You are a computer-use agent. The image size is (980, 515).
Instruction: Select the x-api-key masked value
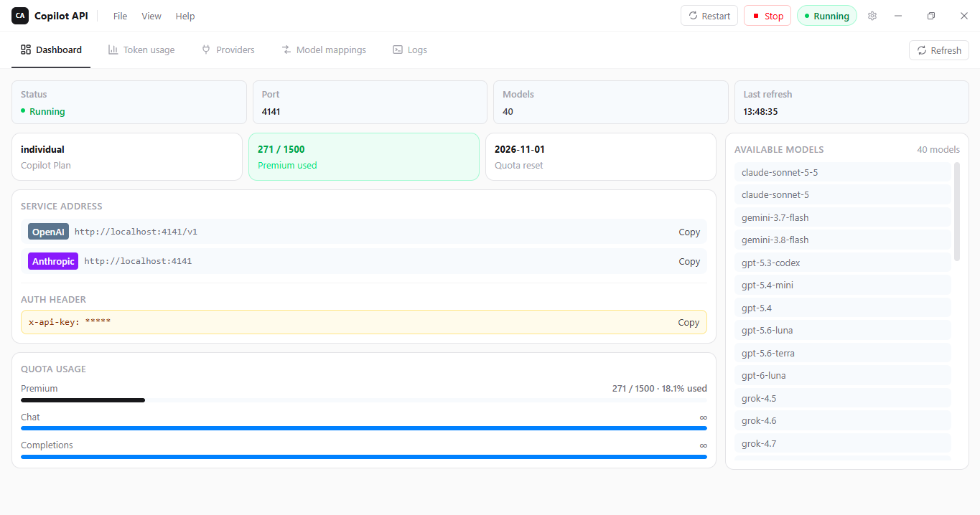(x=98, y=322)
